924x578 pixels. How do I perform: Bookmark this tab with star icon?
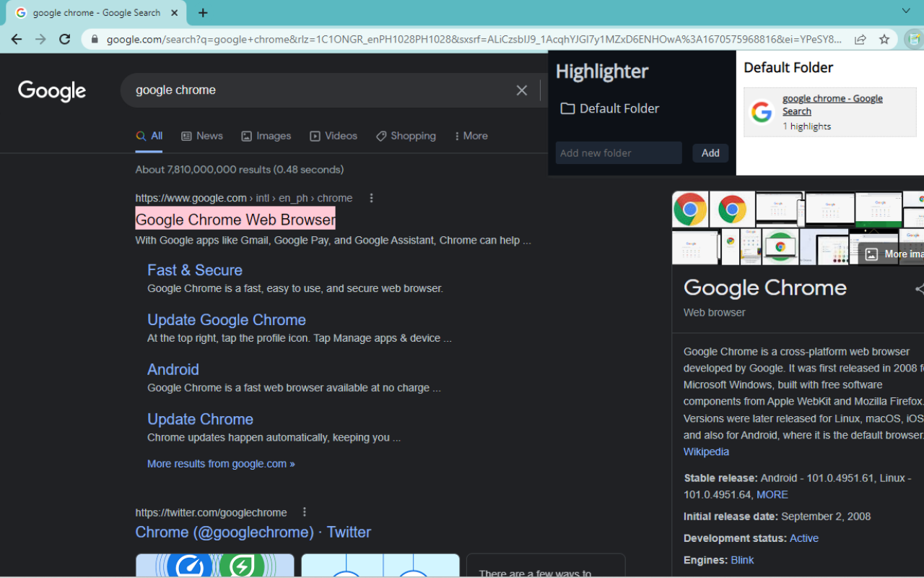884,40
